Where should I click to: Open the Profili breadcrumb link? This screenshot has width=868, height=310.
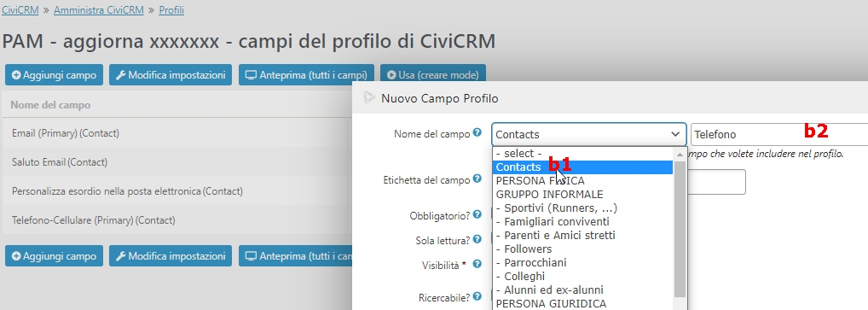click(171, 10)
